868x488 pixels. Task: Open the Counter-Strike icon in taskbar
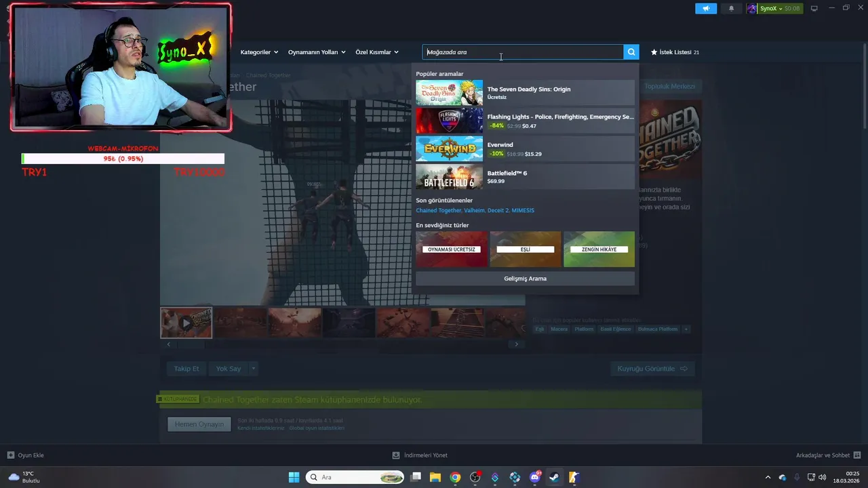pos(574,477)
